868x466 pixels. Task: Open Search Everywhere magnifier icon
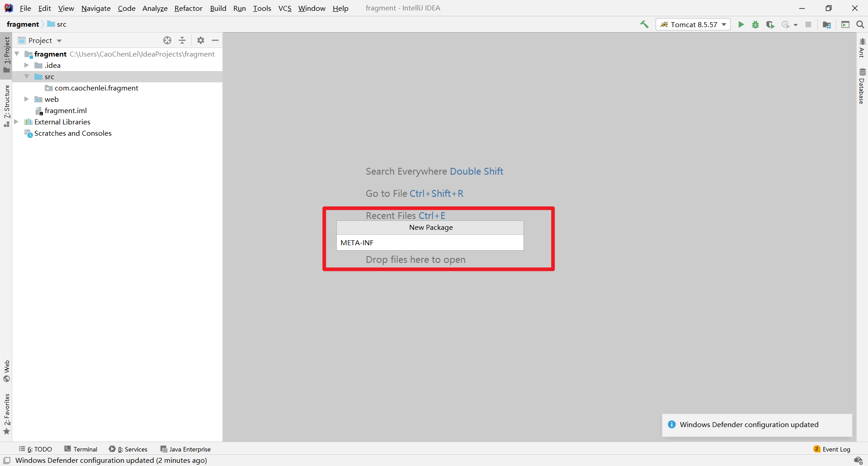tap(860, 24)
